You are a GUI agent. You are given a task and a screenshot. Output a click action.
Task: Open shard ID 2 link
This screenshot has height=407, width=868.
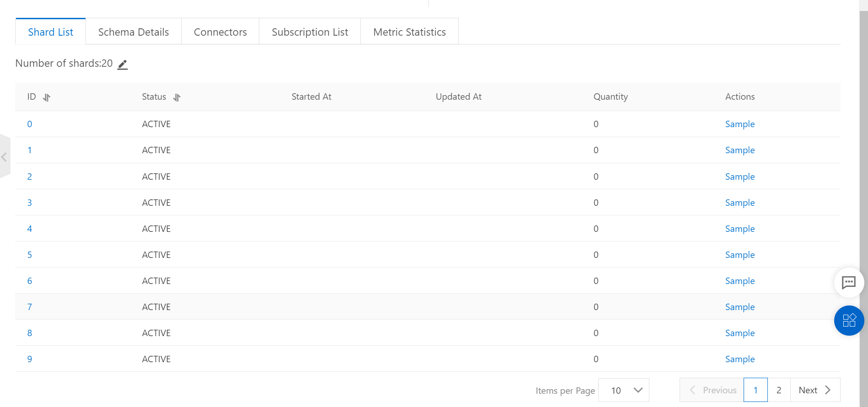tap(30, 177)
